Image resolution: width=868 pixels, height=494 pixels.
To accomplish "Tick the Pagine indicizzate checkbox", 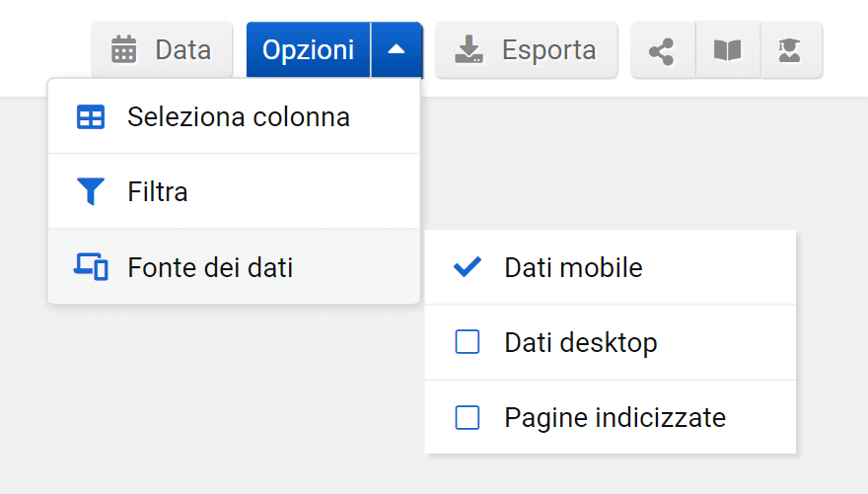I will tap(468, 418).
